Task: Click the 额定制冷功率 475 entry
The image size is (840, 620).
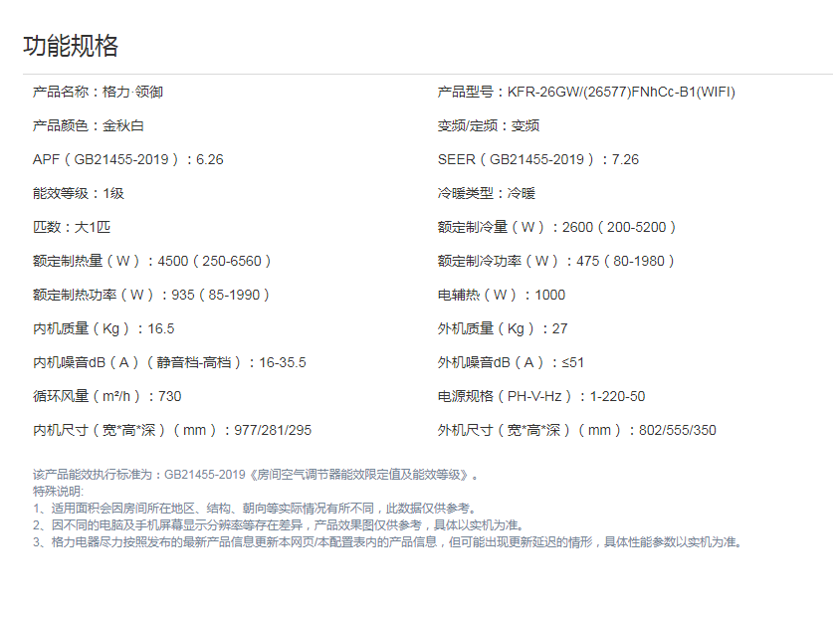Action: click(x=556, y=261)
